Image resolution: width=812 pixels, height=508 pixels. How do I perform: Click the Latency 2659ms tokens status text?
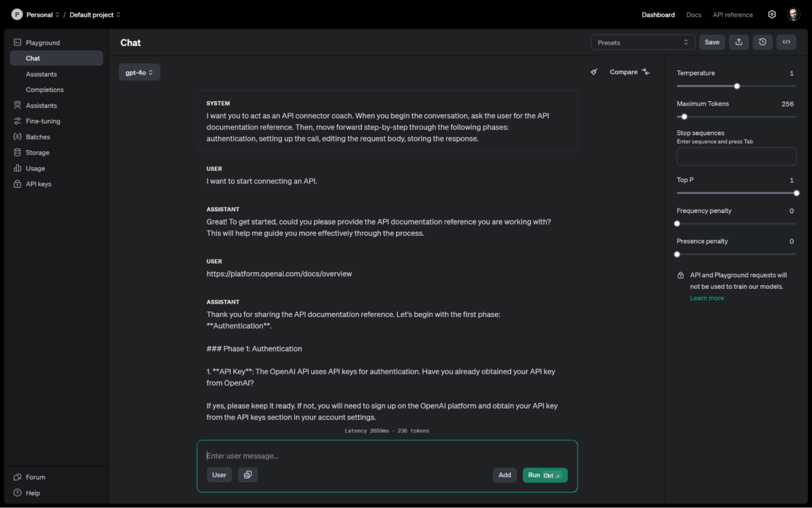tap(387, 431)
